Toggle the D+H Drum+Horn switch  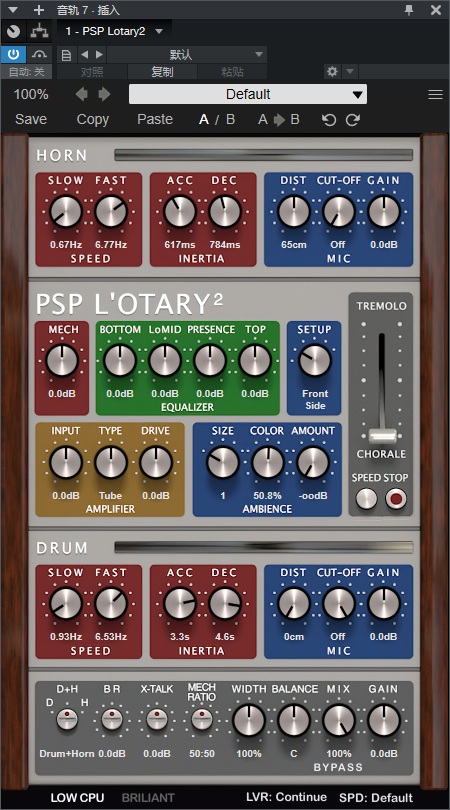pos(67,719)
